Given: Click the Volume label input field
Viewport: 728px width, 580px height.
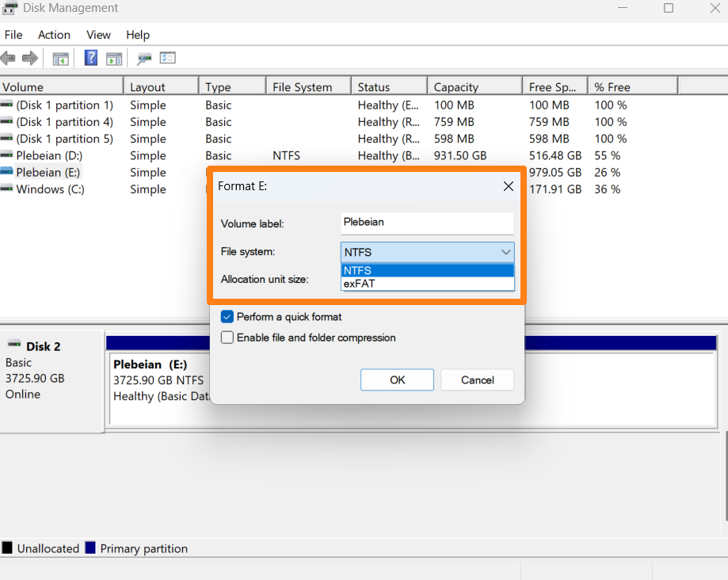Looking at the screenshot, I should click(x=427, y=223).
